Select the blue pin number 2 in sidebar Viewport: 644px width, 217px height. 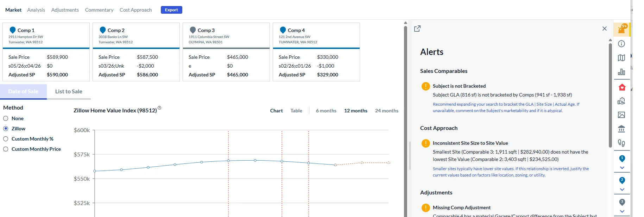[x=622, y=180]
